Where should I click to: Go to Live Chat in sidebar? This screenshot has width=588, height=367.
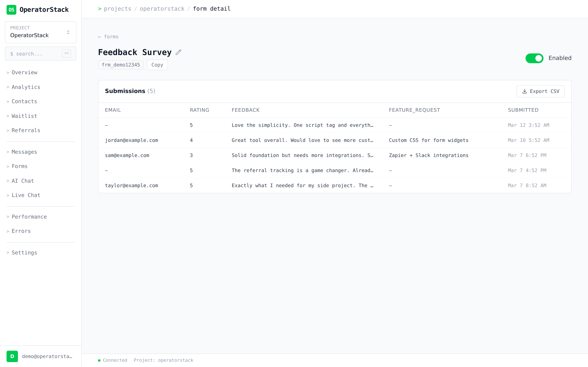coord(26,195)
